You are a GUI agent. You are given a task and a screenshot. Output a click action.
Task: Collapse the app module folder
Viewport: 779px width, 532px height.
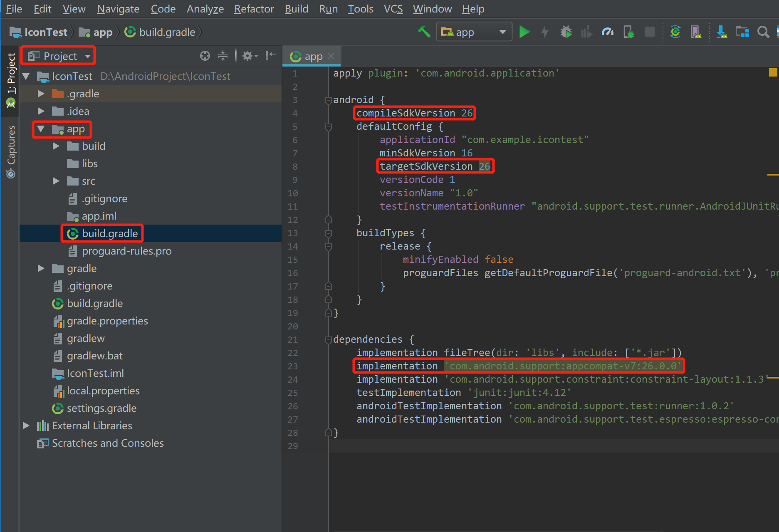pos(41,129)
